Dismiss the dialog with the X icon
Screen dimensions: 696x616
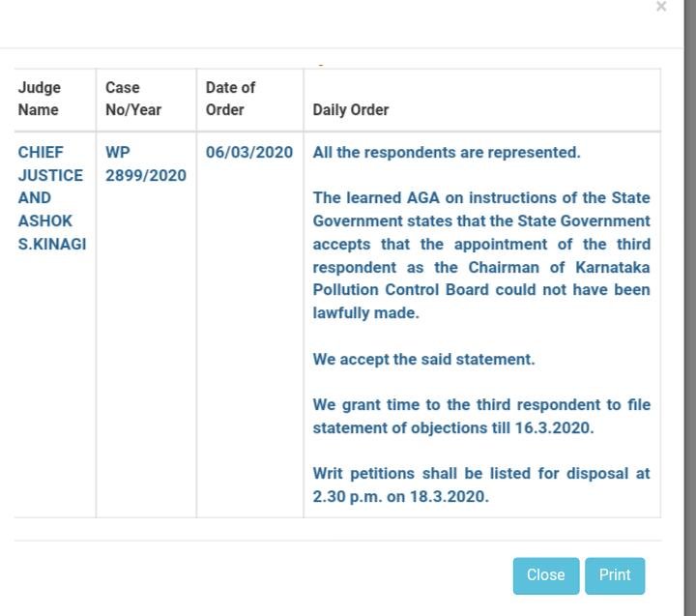click(661, 7)
